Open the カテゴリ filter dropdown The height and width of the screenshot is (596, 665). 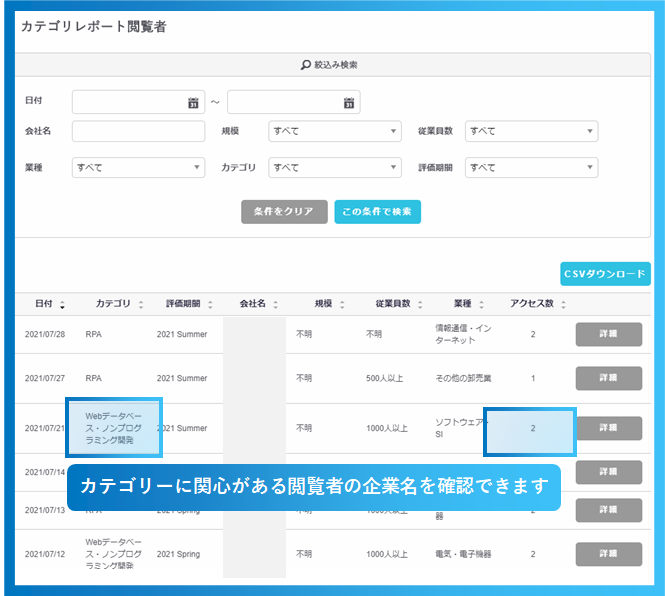335,168
